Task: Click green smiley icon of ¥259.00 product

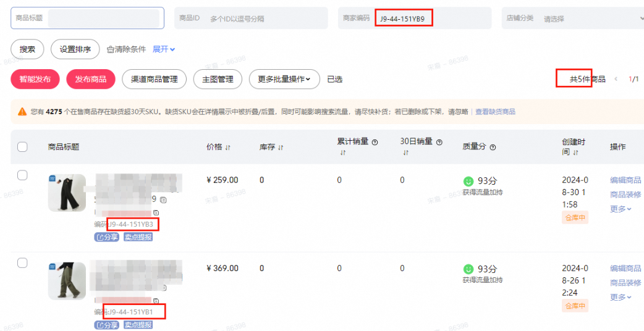Action: 468,181
